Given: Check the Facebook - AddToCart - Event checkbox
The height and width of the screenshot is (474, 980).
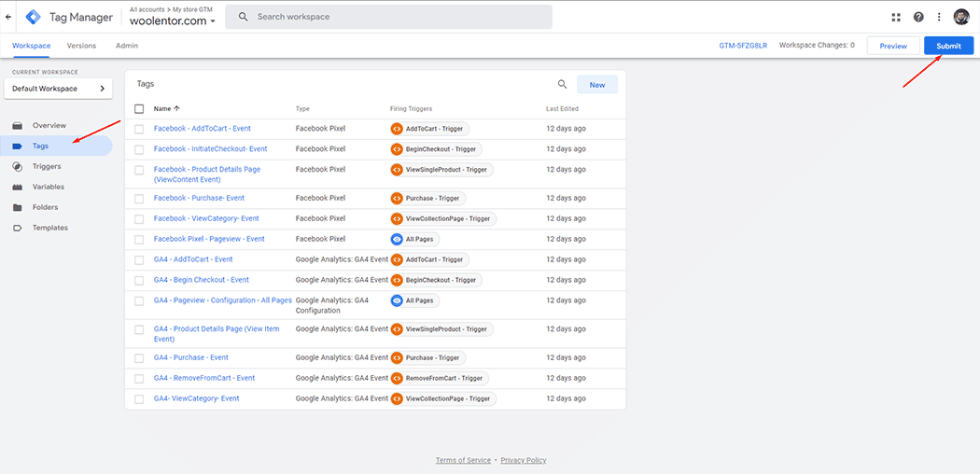Looking at the screenshot, I should coord(139,130).
